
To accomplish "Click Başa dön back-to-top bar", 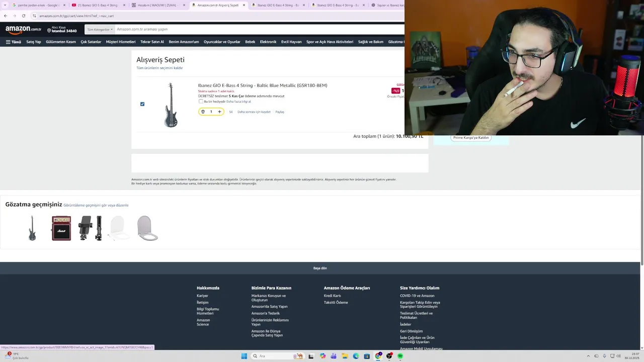I will click(320, 268).
